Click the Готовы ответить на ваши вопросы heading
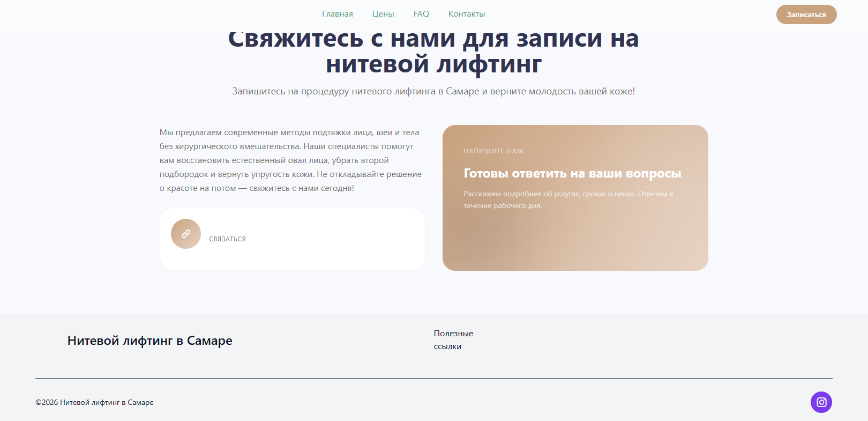868x421 pixels. click(x=572, y=174)
